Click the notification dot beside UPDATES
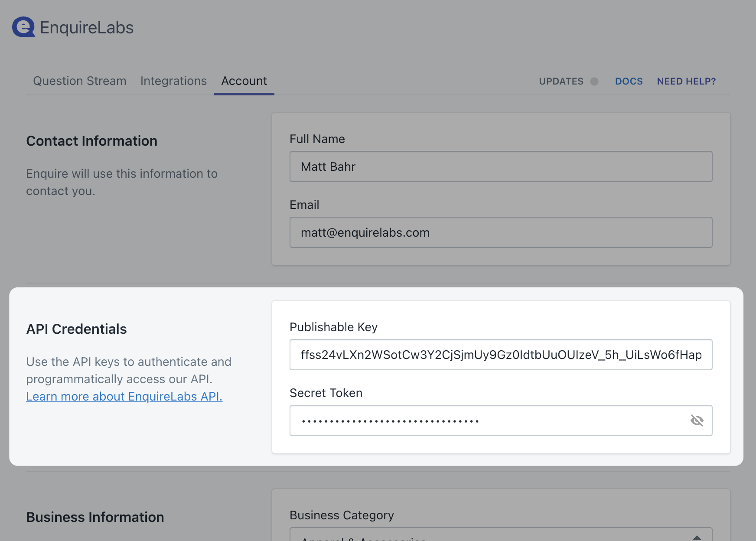The image size is (756, 541). point(595,81)
